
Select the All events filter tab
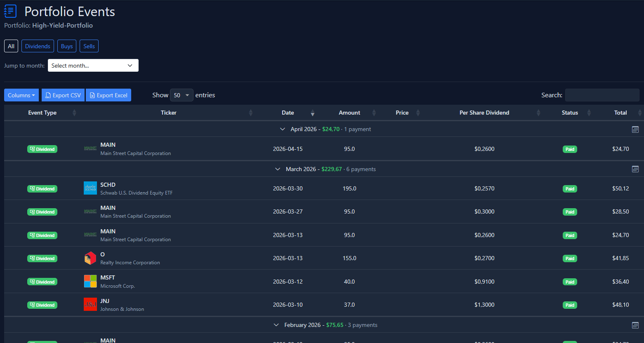pyautogui.click(x=11, y=46)
